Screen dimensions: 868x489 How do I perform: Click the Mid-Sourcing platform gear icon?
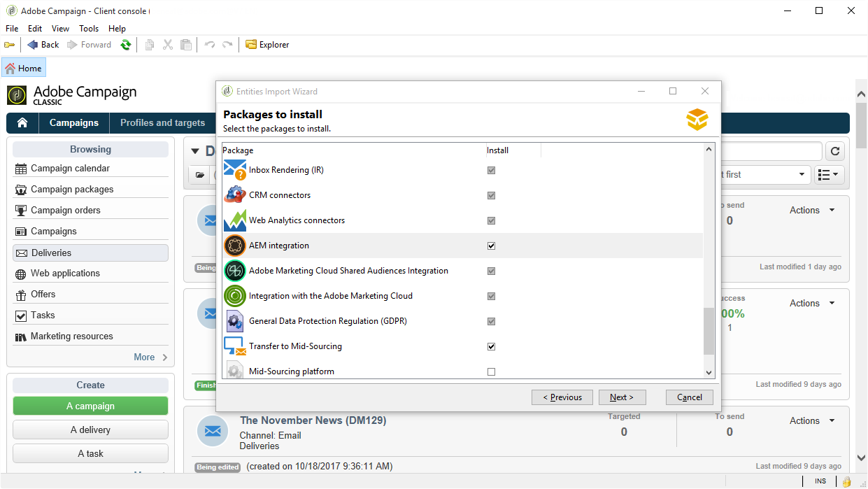pos(235,370)
